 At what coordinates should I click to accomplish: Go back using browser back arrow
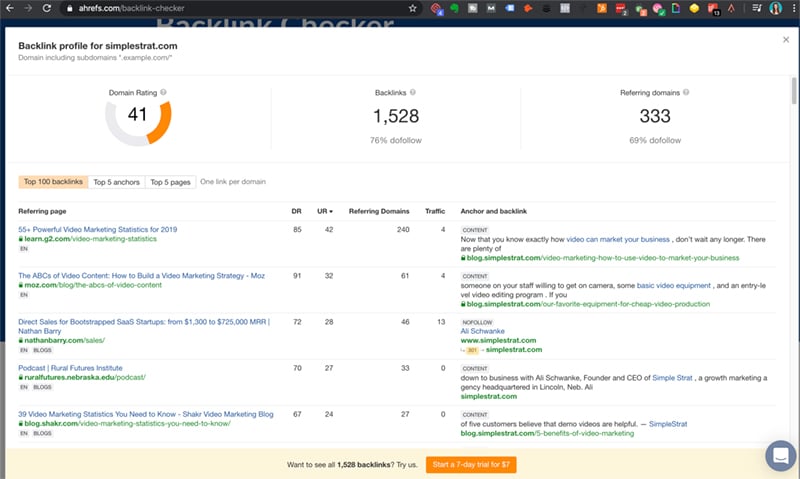click(x=10, y=8)
